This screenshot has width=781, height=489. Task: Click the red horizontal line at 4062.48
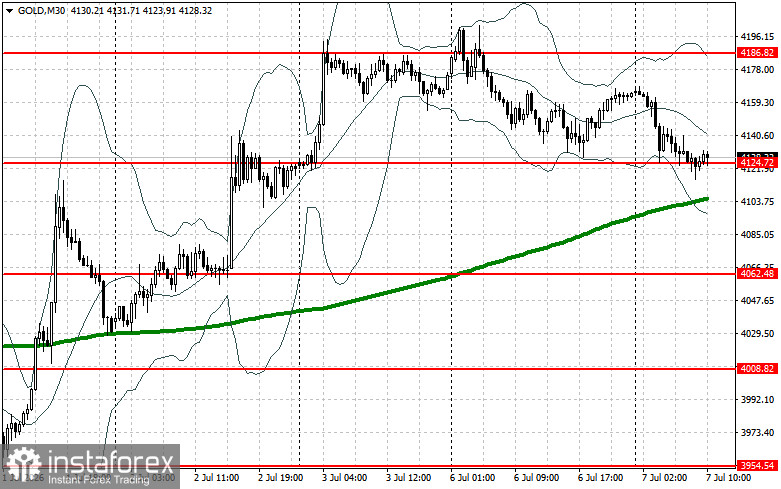369,274
